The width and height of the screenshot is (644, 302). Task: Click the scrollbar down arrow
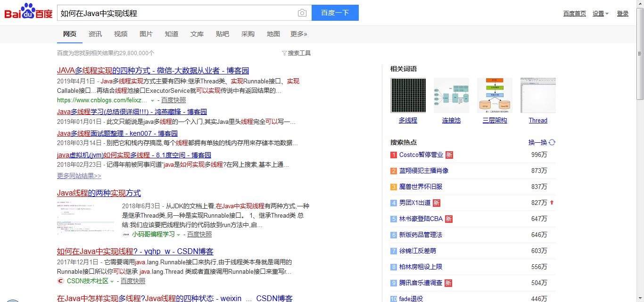coord(640,298)
